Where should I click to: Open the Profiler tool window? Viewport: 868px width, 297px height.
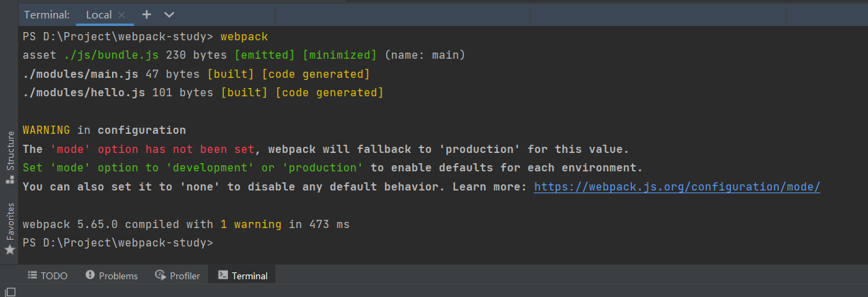click(x=177, y=276)
